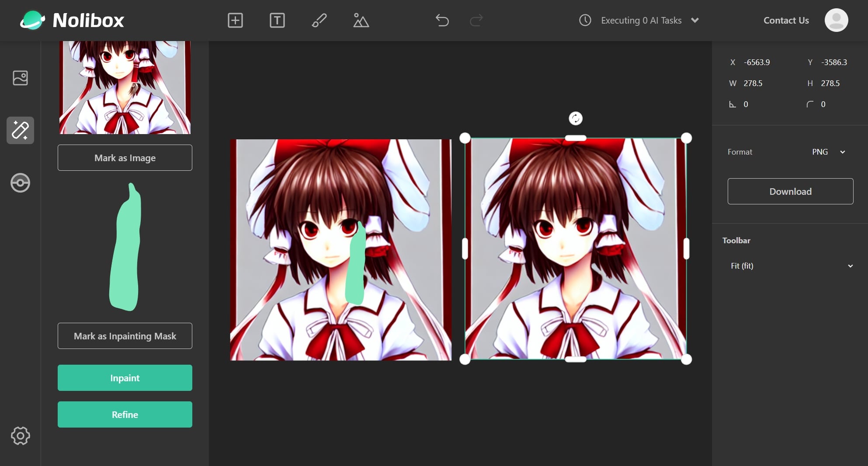Click the top-left resize handle

(x=465, y=138)
